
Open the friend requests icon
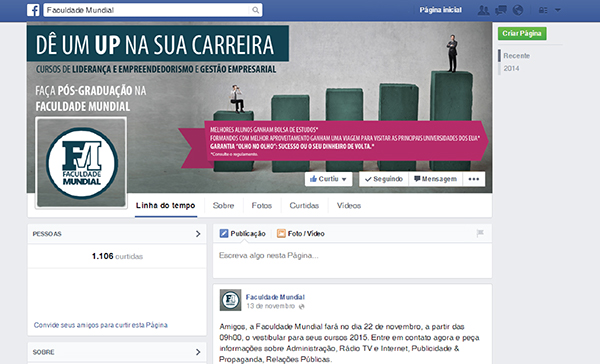[x=483, y=10]
